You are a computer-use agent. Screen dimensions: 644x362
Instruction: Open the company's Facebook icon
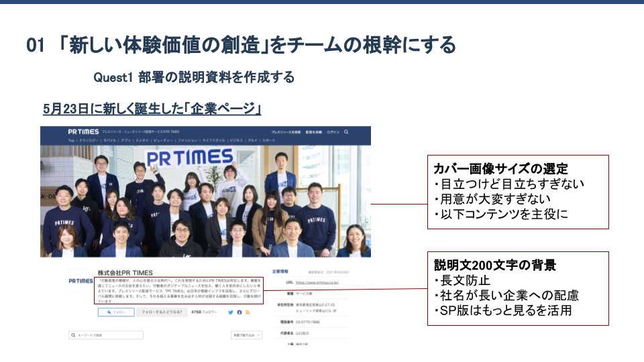[x=239, y=312]
